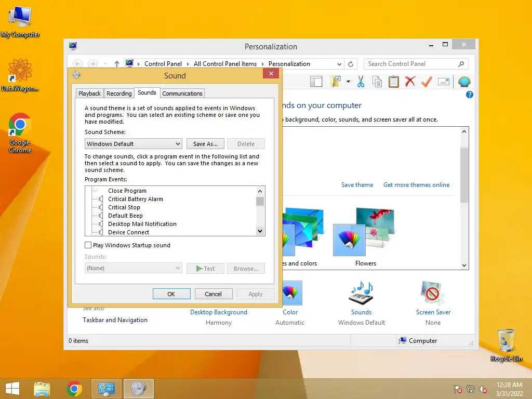Click the Browse... button
The image size is (532, 399).
coord(246,269)
